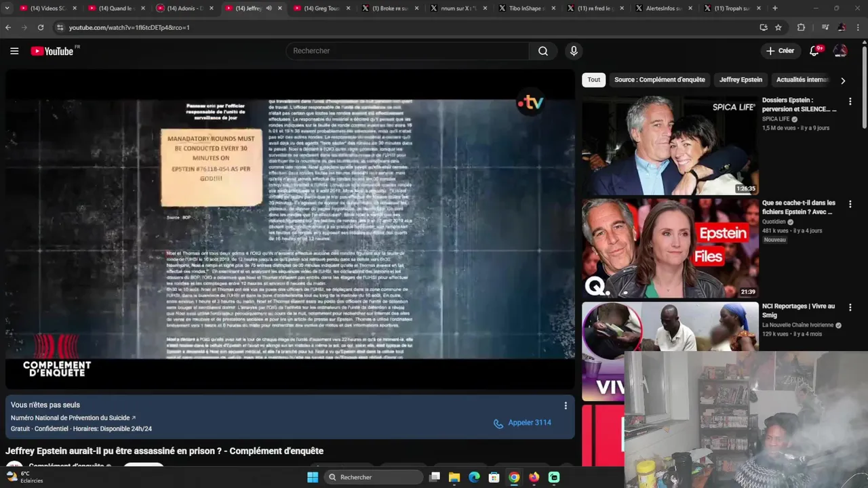This screenshot has width=868, height=488.
Task: Open the Quotidien channel name
Action: click(774, 222)
